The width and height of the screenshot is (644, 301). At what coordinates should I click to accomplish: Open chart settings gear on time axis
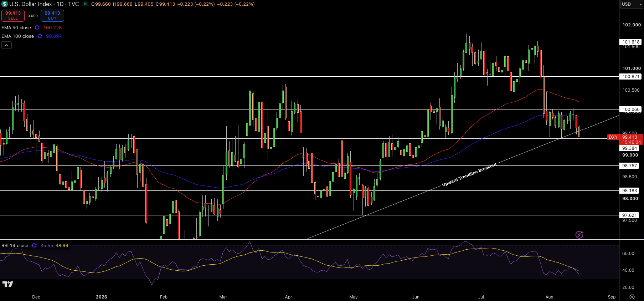632,297
